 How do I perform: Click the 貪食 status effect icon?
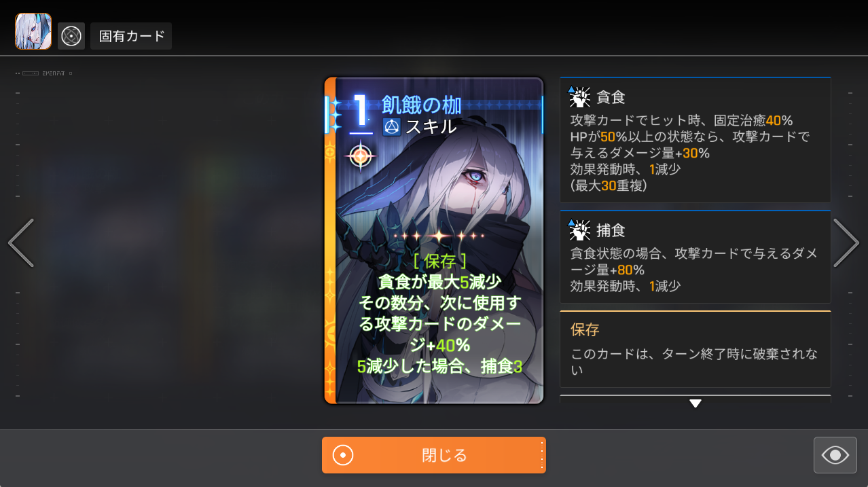(579, 97)
